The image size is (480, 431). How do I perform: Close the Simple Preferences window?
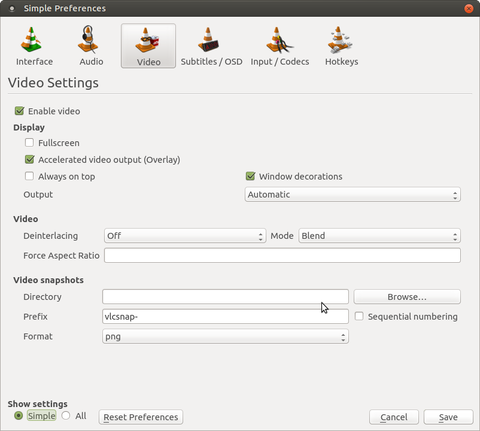click(469, 8)
